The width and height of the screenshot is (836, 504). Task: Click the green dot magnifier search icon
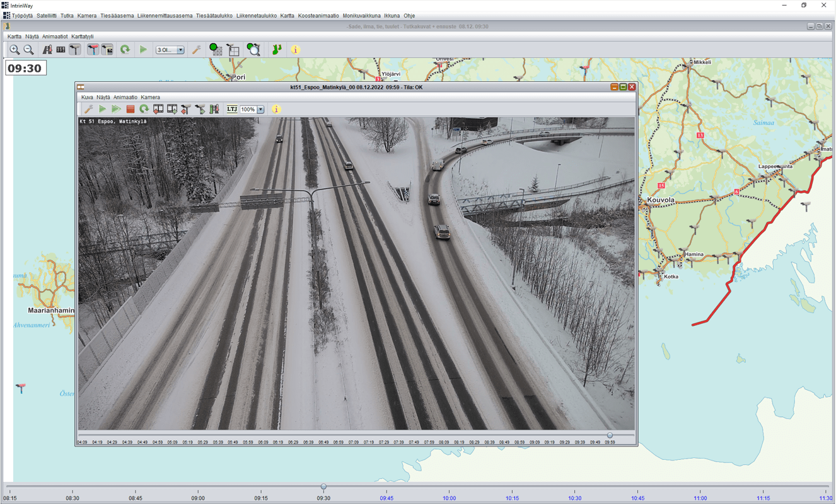(x=253, y=50)
